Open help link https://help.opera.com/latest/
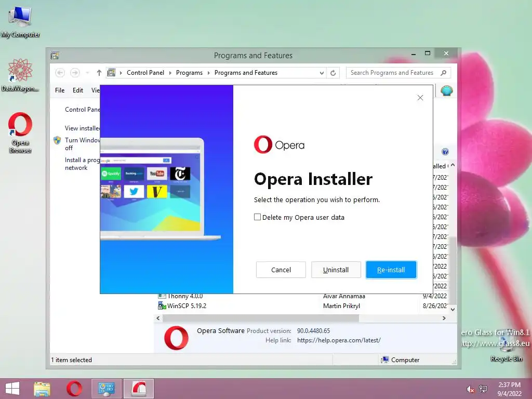 tap(339, 340)
